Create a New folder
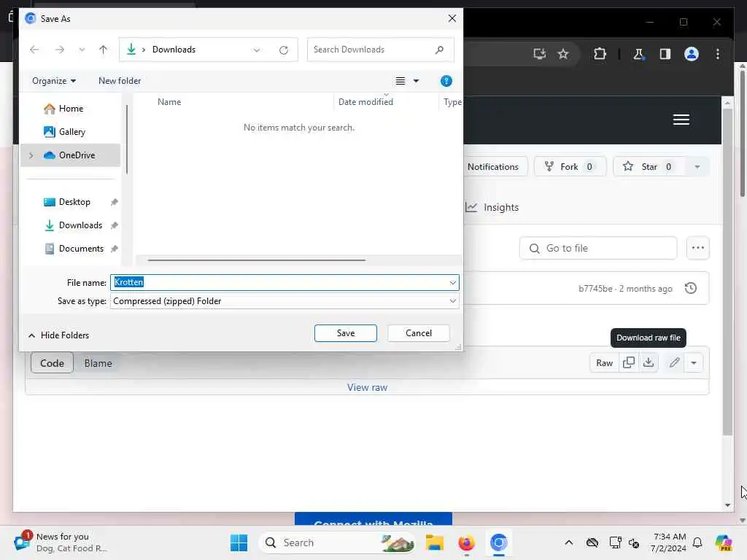 coord(120,81)
